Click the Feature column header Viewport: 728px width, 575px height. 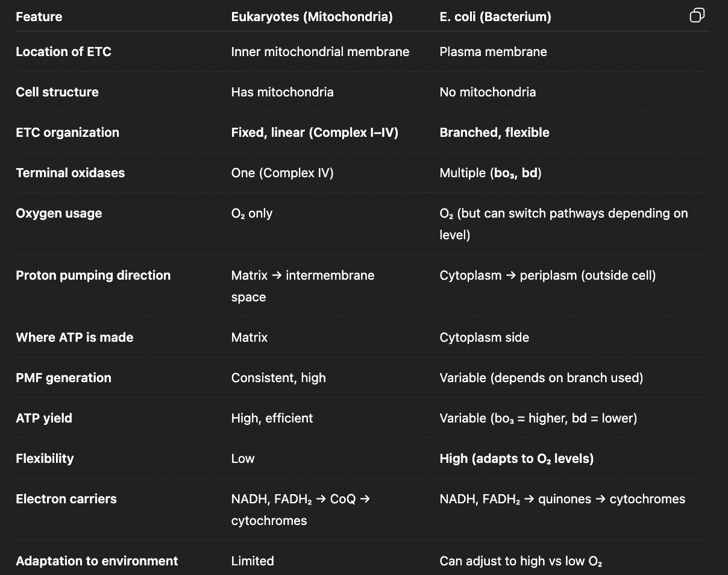39,17
